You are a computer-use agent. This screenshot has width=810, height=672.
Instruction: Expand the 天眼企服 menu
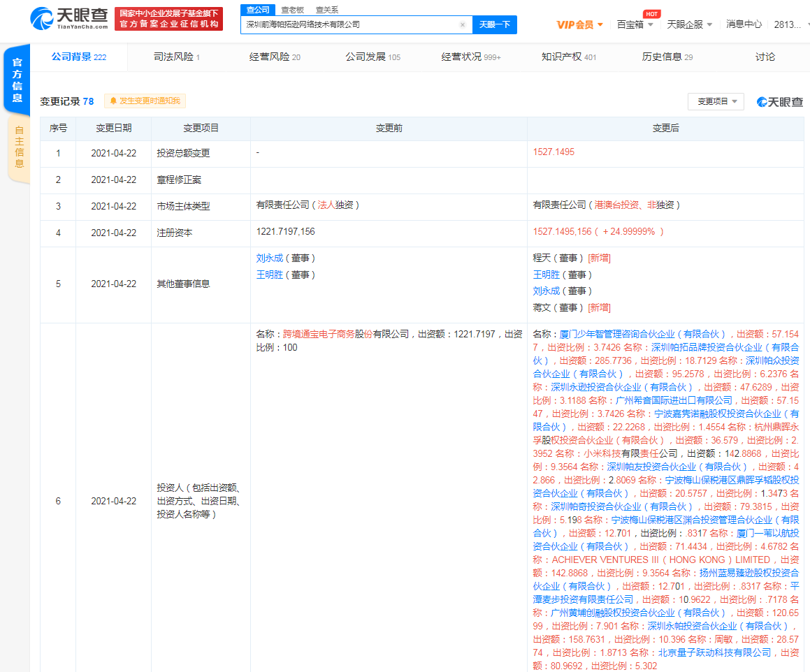tap(689, 24)
